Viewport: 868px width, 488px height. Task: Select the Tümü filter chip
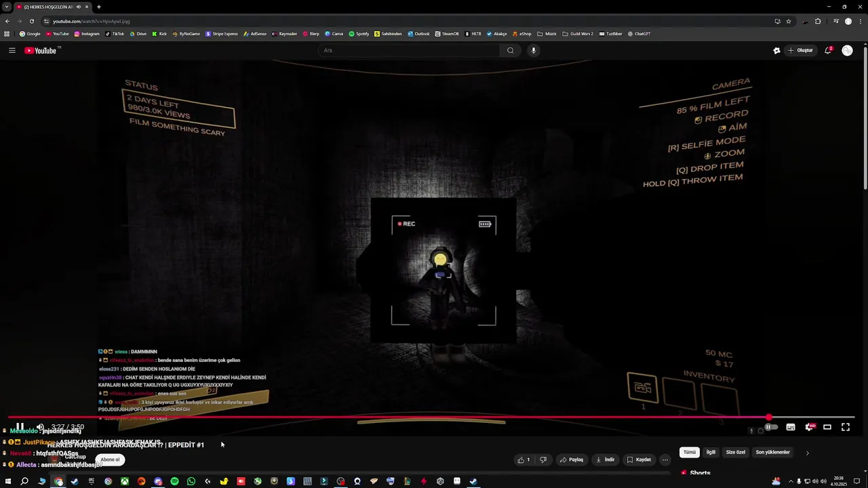(690, 452)
